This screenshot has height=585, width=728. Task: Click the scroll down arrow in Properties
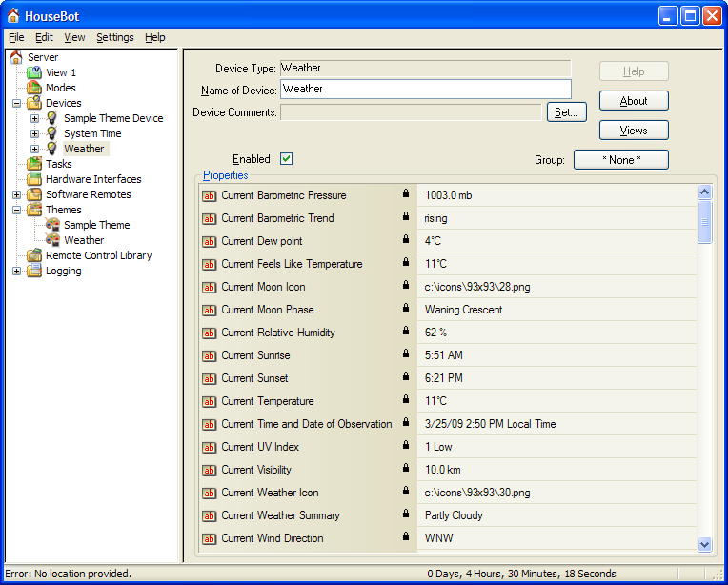coord(704,544)
